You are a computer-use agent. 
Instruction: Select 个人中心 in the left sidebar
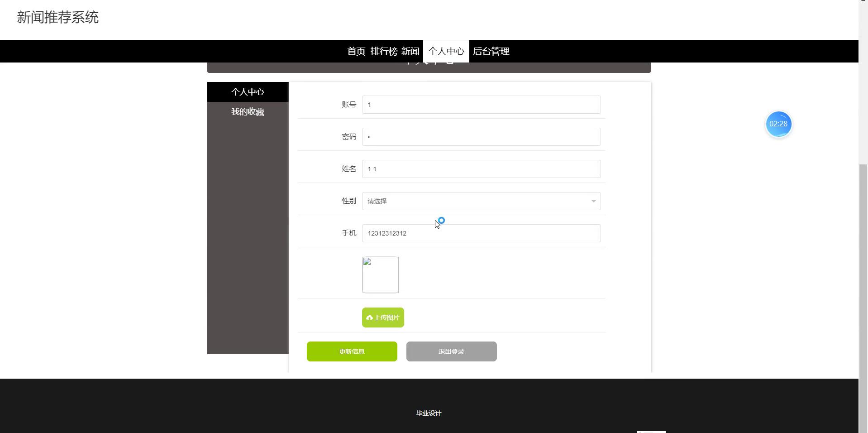click(x=248, y=92)
